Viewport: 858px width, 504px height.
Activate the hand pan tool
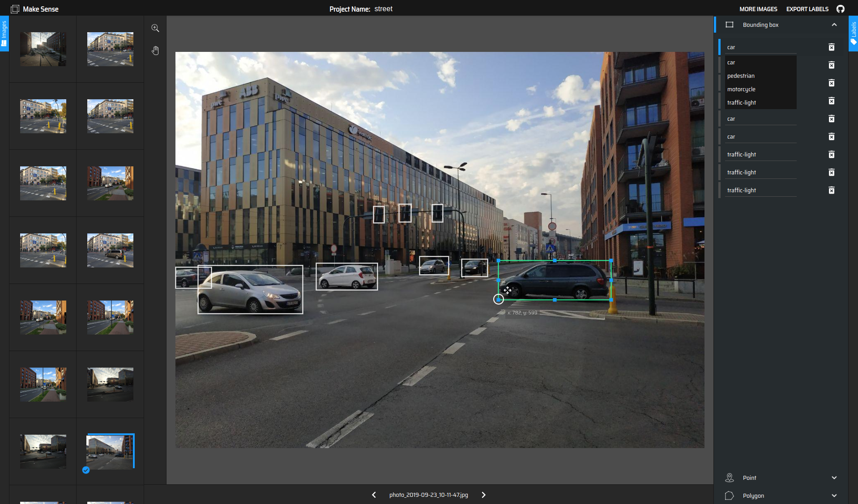click(155, 51)
